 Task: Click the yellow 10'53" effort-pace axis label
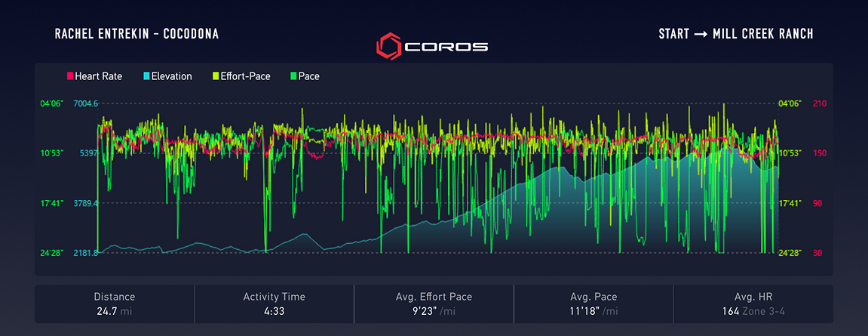(x=790, y=153)
